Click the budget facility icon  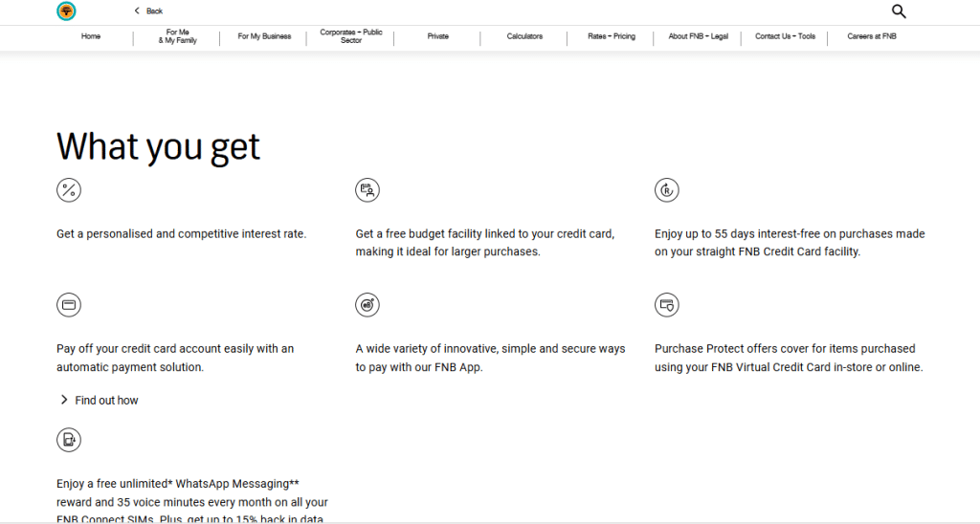pyautogui.click(x=367, y=190)
